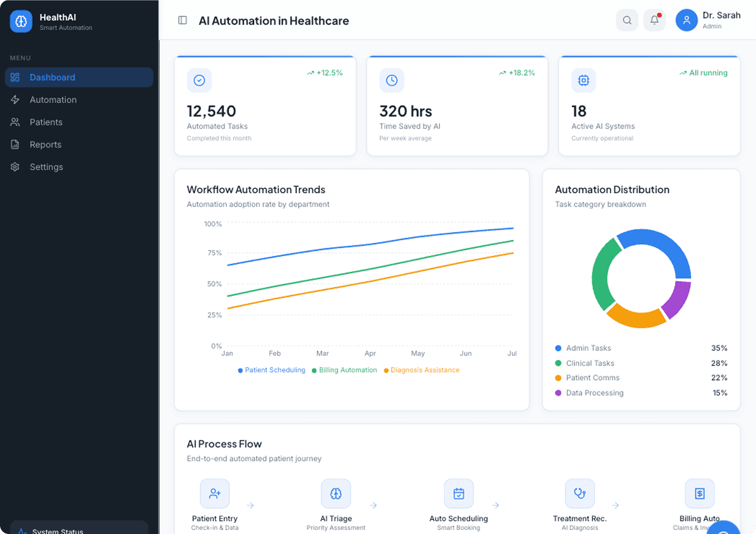Image resolution: width=756 pixels, height=534 pixels.
Task: Select Patients in the sidebar menu
Action: click(46, 122)
